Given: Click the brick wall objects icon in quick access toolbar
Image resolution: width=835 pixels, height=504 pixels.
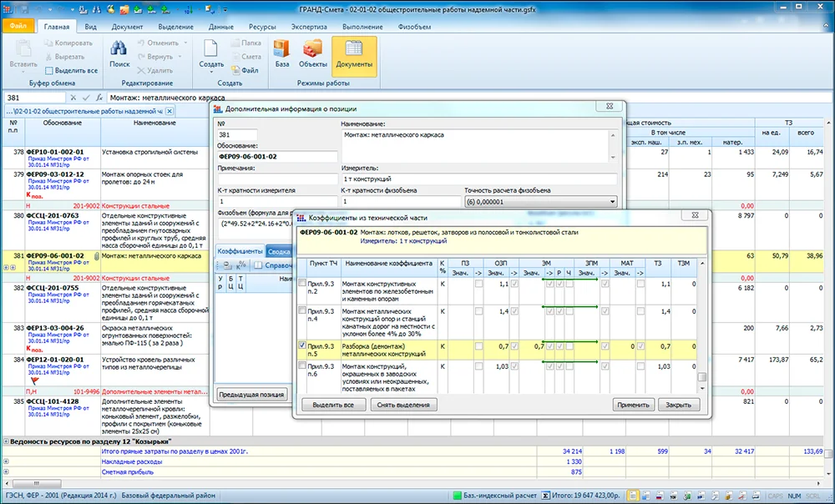Looking at the screenshot, I should coord(124,9).
